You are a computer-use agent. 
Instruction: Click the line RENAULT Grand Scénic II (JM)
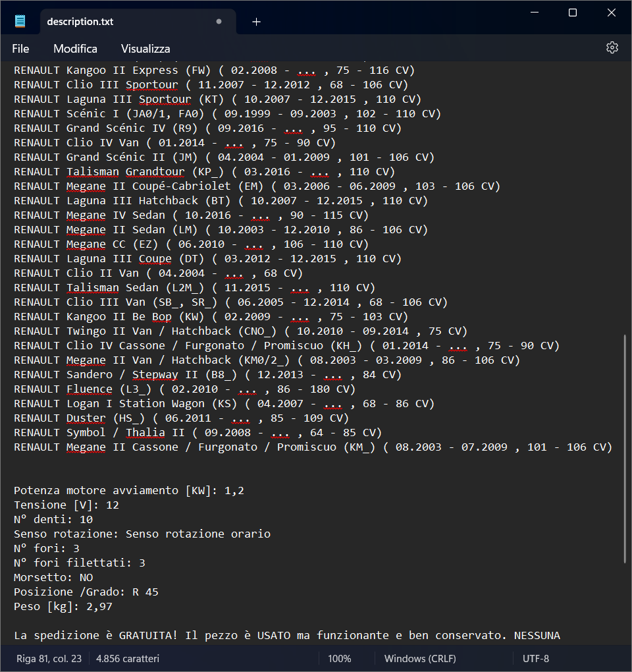224,157
